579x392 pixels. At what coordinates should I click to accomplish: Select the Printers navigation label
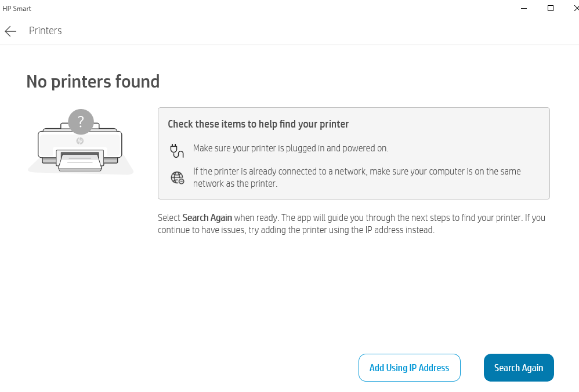pyautogui.click(x=45, y=31)
